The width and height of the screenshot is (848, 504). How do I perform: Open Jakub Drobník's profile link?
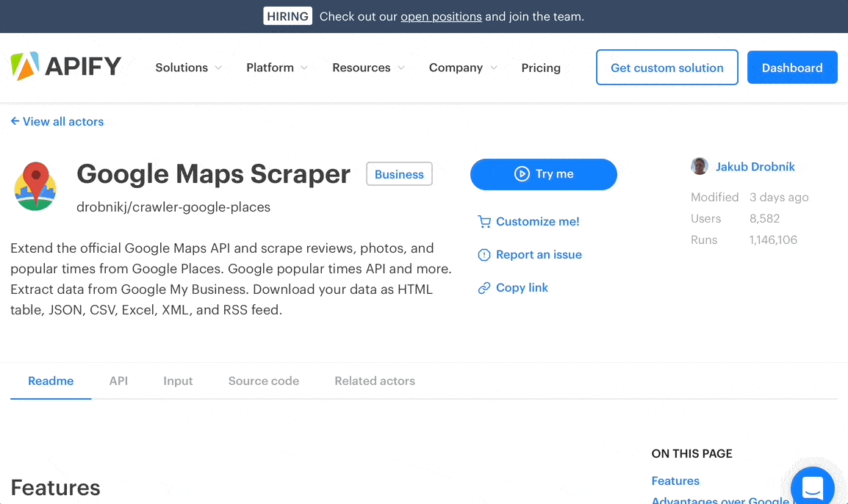pyautogui.click(x=755, y=167)
